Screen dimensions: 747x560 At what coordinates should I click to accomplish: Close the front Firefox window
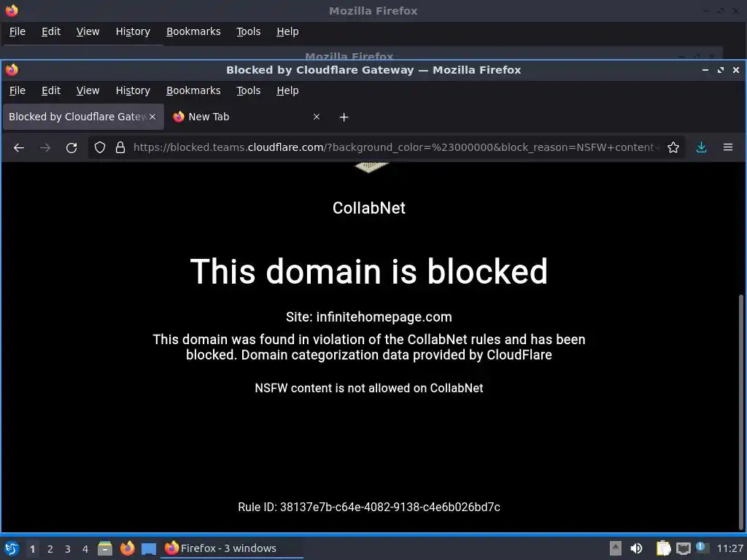coord(736,70)
